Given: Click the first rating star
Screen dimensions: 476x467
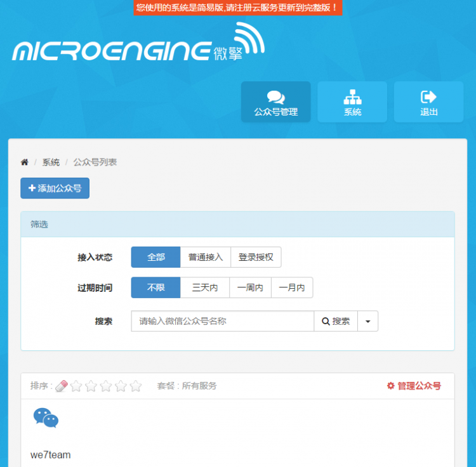Looking at the screenshot, I should click(76, 386).
